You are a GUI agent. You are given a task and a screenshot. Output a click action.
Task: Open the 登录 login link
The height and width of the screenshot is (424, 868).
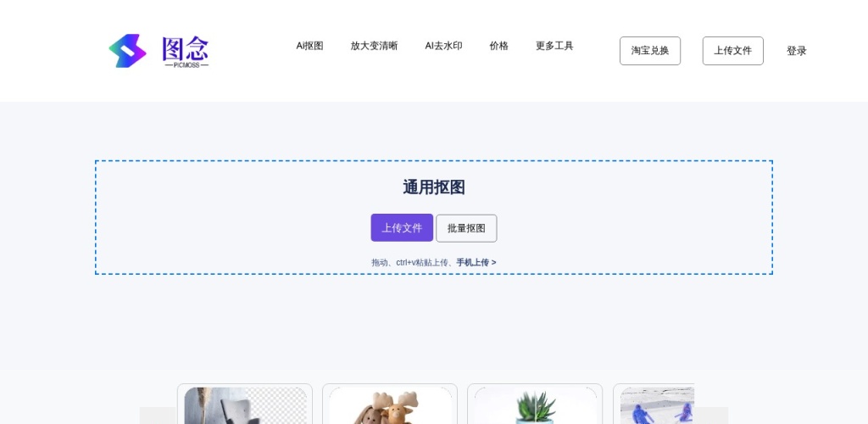click(x=796, y=51)
